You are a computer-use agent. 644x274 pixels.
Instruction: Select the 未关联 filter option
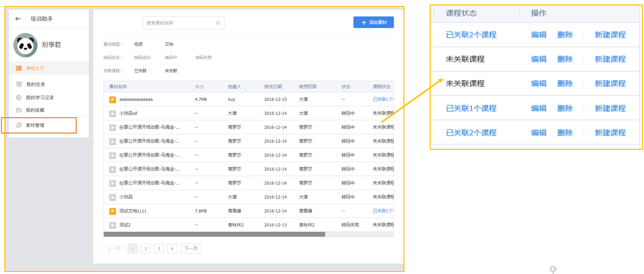[x=171, y=71]
